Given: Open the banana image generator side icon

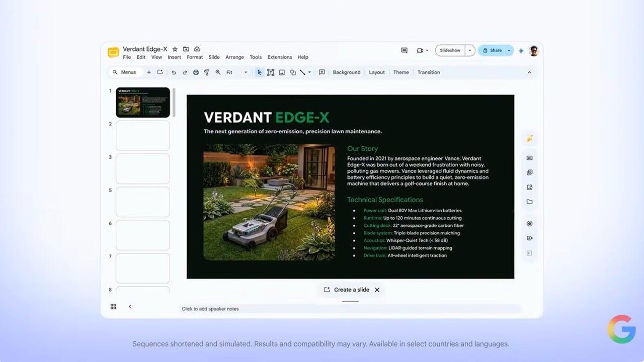Looking at the screenshot, I should coord(529,139).
